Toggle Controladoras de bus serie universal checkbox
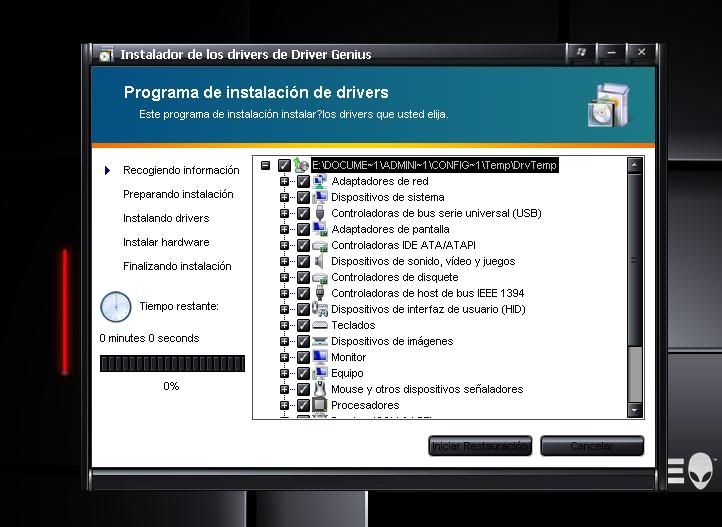 tap(303, 214)
